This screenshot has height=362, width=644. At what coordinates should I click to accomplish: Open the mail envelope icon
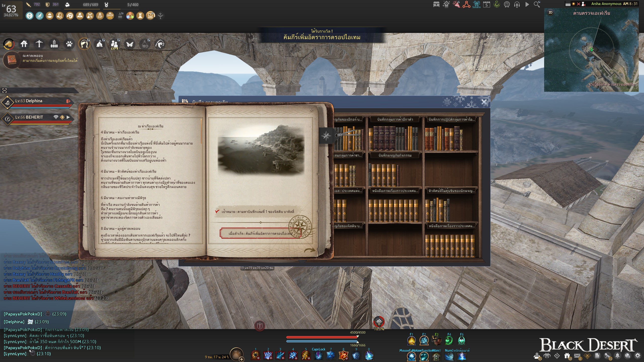click(x=577, y=356)
